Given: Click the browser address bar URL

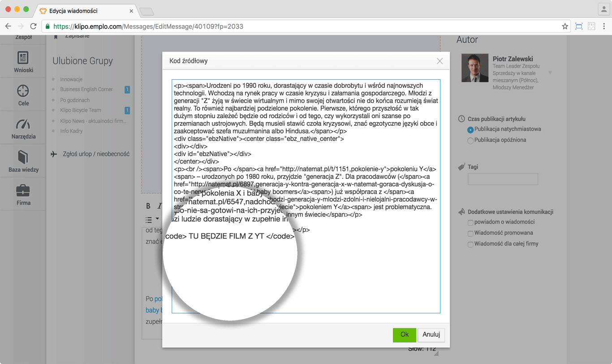Looking at the screenshot, I should (x=148, y=26).
